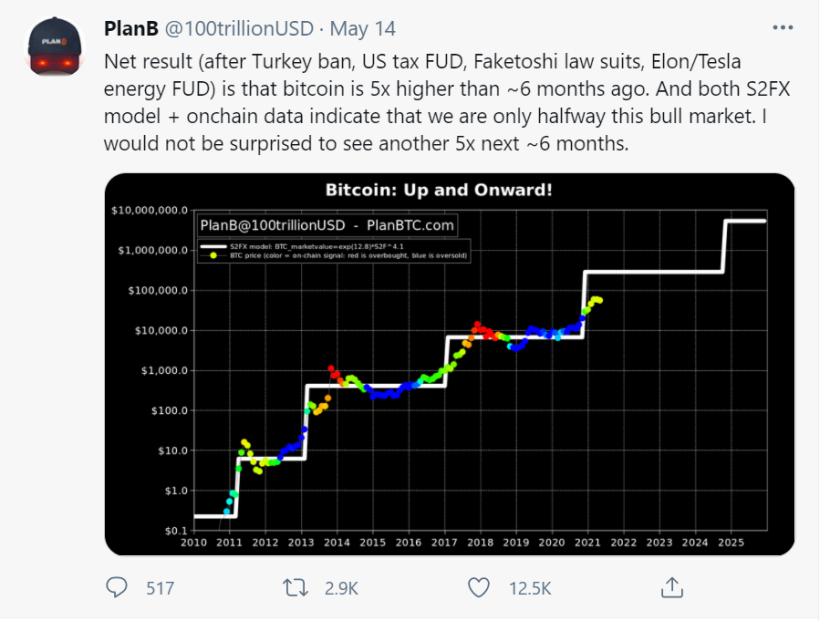
Task: Click the 2.9K retweet count
Action: (x=341, y=588)
